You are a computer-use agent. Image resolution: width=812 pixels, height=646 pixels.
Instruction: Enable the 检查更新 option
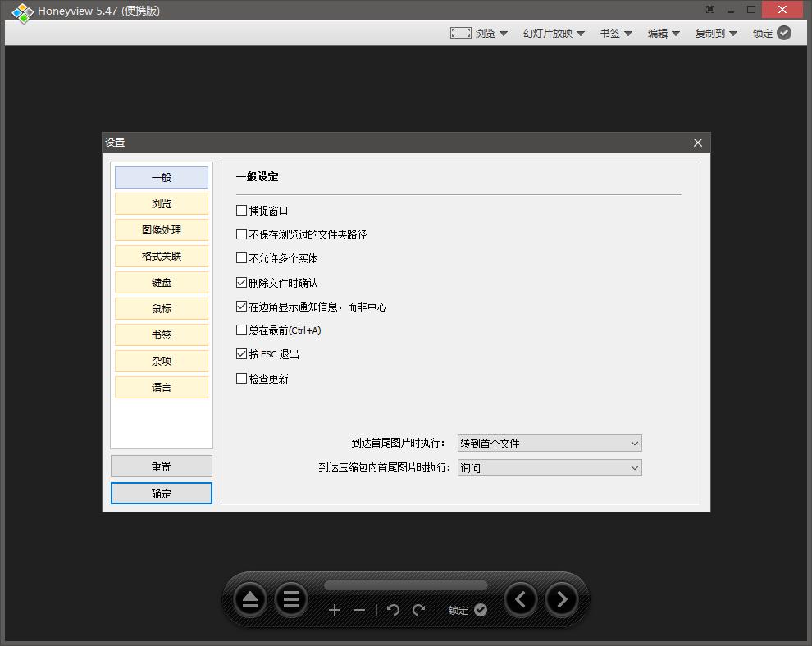tap(242, 378)
